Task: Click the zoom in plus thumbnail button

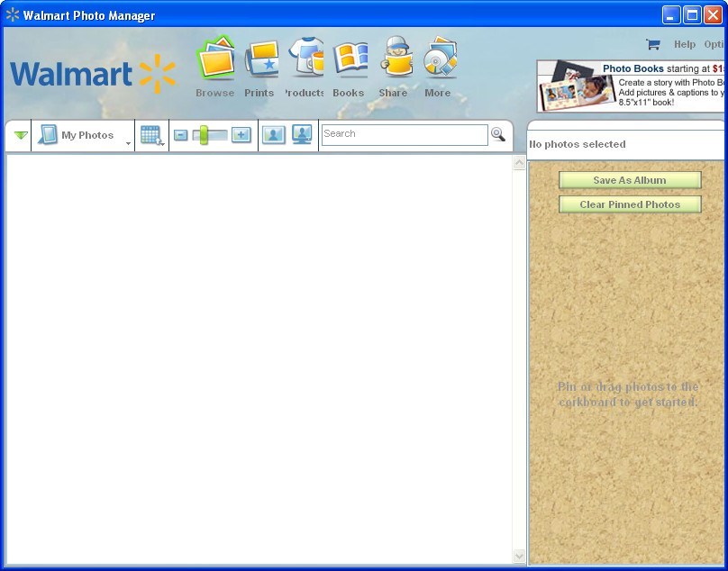Action: pyautogui.click(x=241, y=135)
